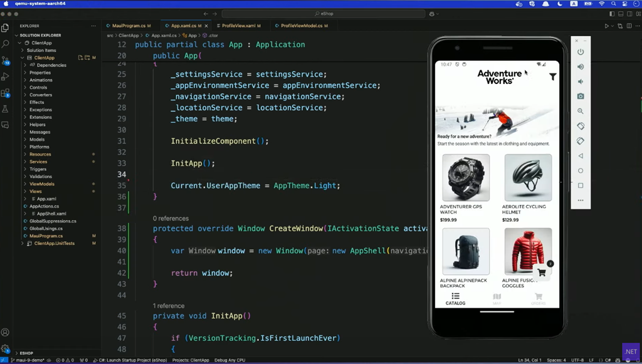
Task: Open the Explorer view in the activity bar
Action: 5,28
